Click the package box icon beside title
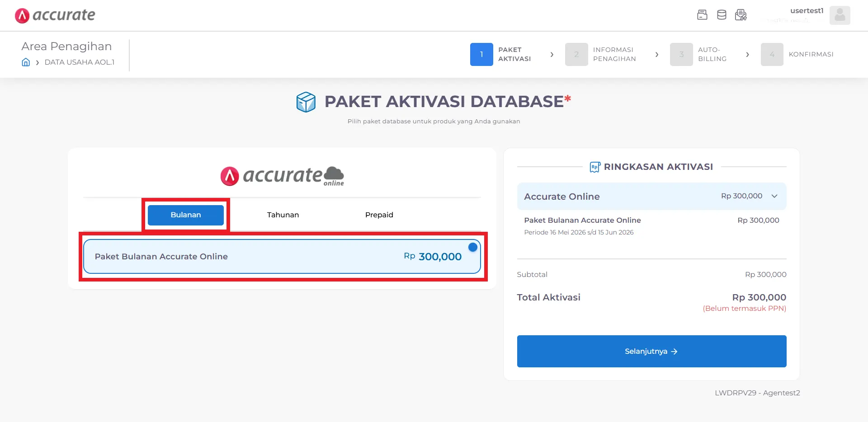The width and height of the screenshot is (868, 422). tap(306, 102)
